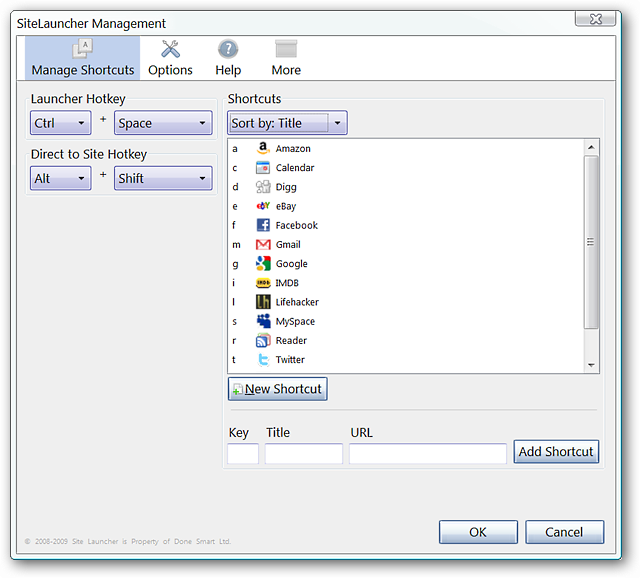Viewport: 640px width, 578px height.
Task: Click the Title input field
Action: [304, 454]
